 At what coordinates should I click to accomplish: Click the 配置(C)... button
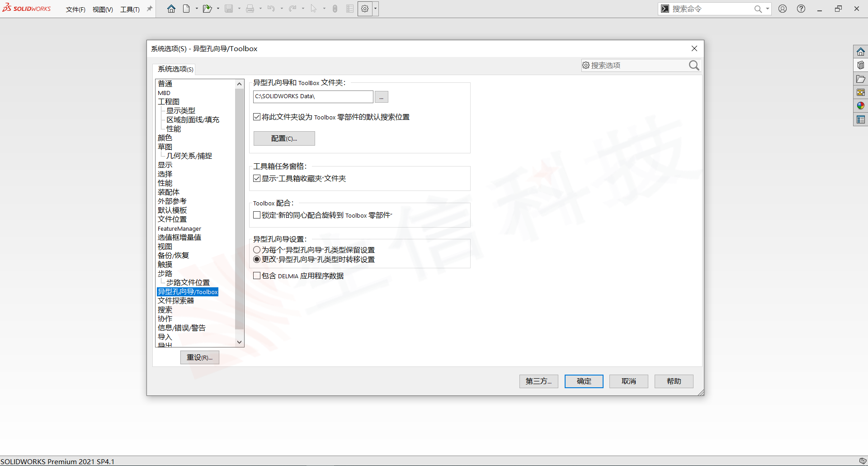coord(284,138)
